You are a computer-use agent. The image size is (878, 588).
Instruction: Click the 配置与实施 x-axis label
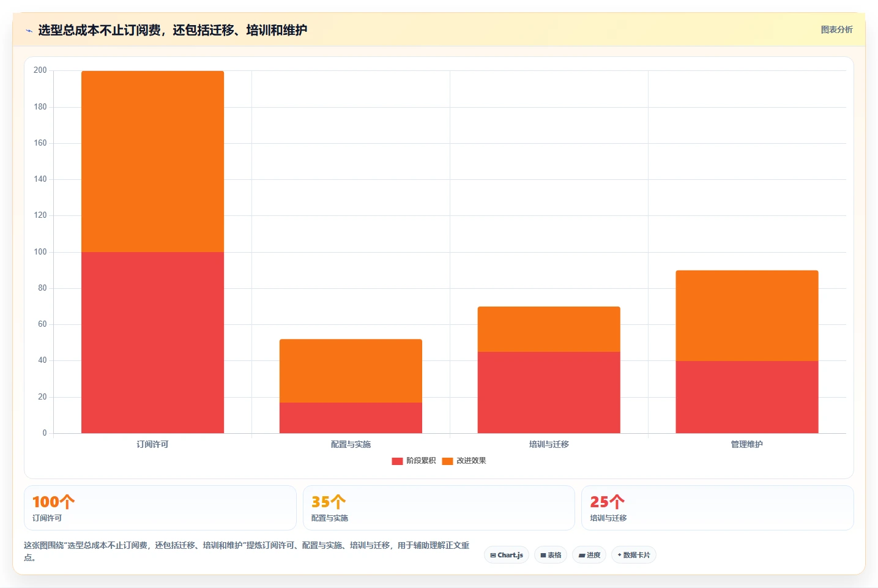tap(351, 444)
